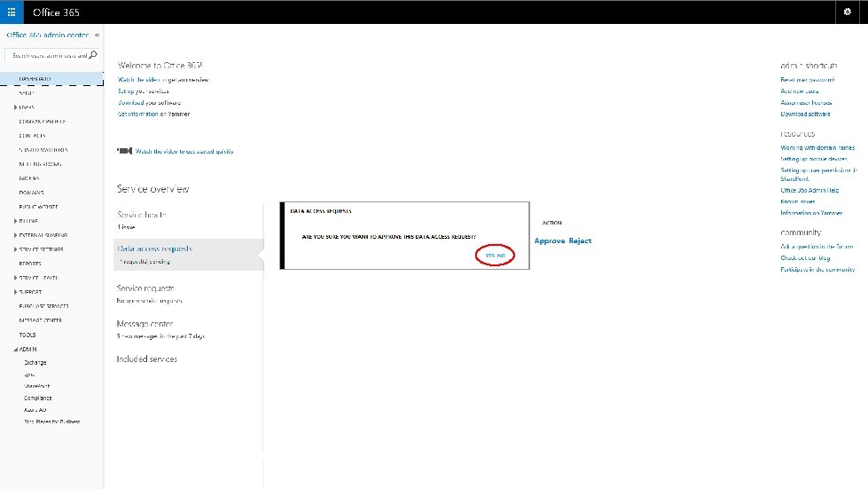Screen dimensions: 868x489
Task: Open Bing Places for Business
Action: pos(52,422)
